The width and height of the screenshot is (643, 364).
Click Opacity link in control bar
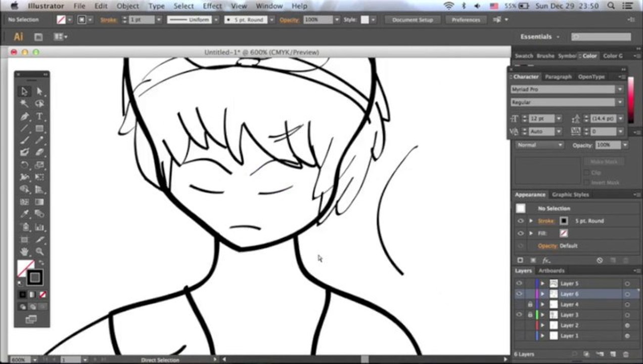pyautogui.click(x=290, y=20)
